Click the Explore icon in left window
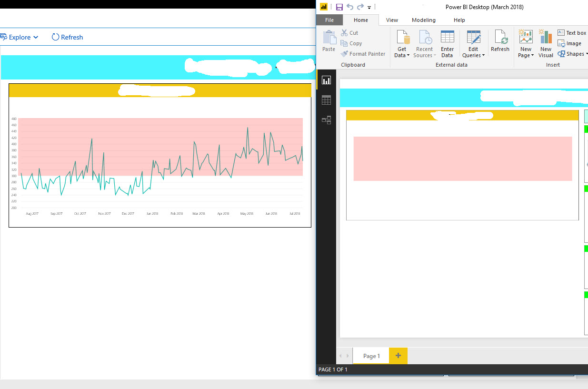This screenshot has height=389, width=588. pos(3,37)
